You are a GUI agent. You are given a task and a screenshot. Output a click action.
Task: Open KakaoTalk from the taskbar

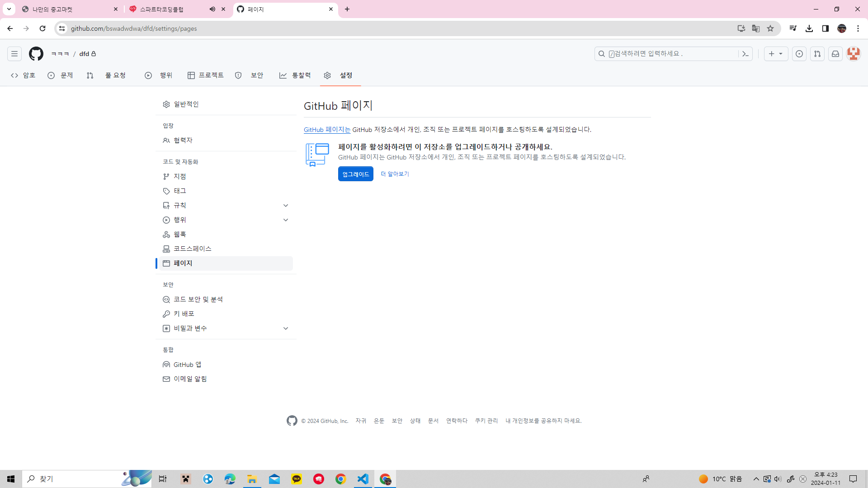tap(297, 479)
